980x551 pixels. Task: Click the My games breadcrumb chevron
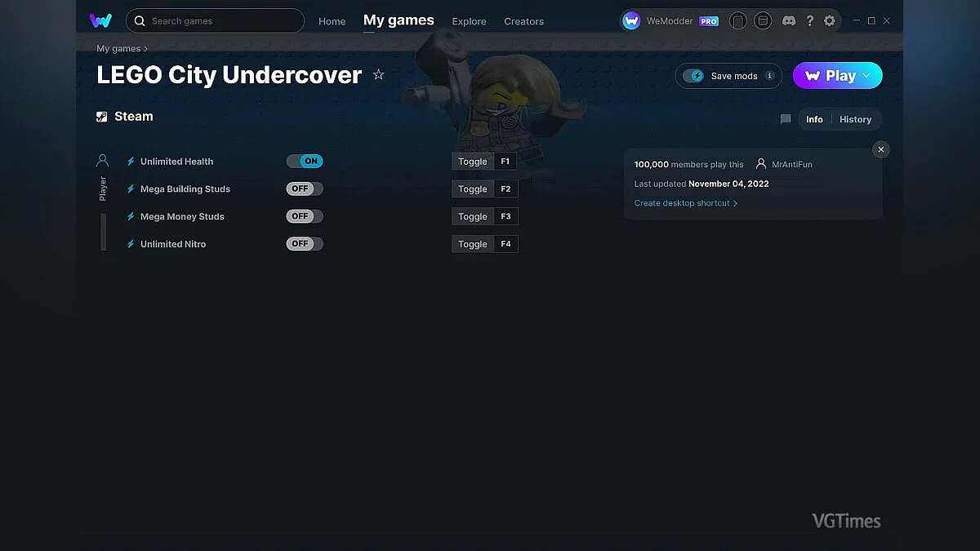(146, 49)
